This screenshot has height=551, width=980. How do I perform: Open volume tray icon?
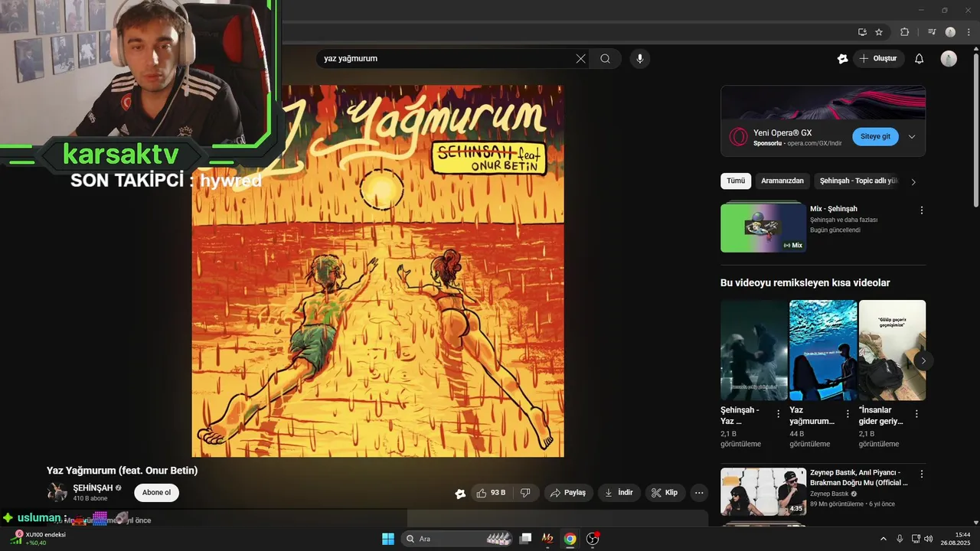(929, 539)
